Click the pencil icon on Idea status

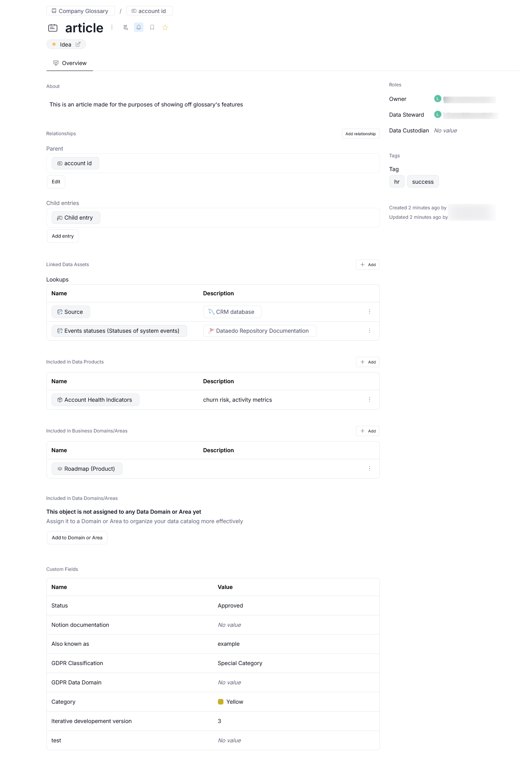[78, 45]
